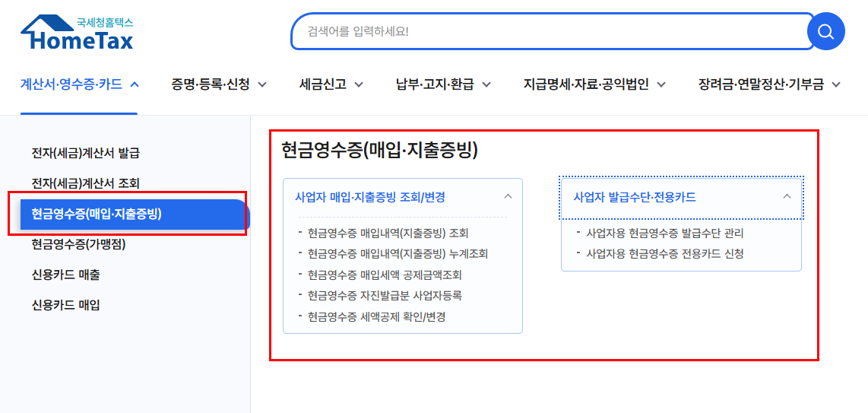Open 사업자용 현금영수증 전용카드 신청 link
Screen dimensions: 868x413
point(664,254)
